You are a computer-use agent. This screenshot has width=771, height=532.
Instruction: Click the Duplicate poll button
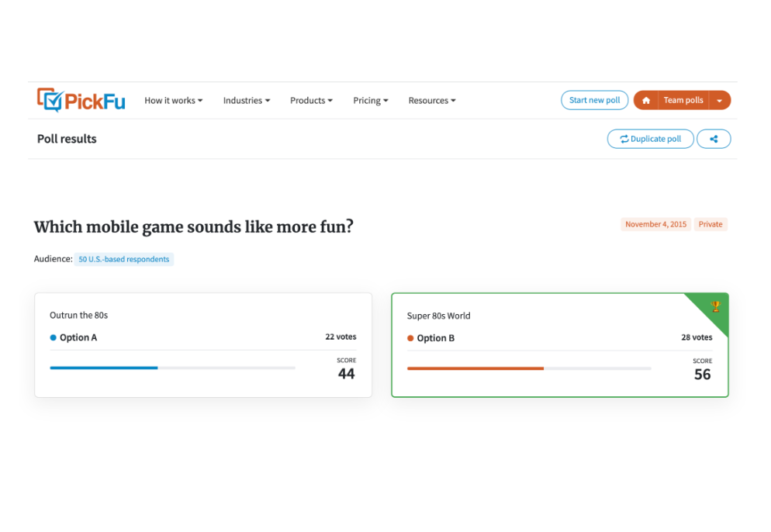[650, 139]
